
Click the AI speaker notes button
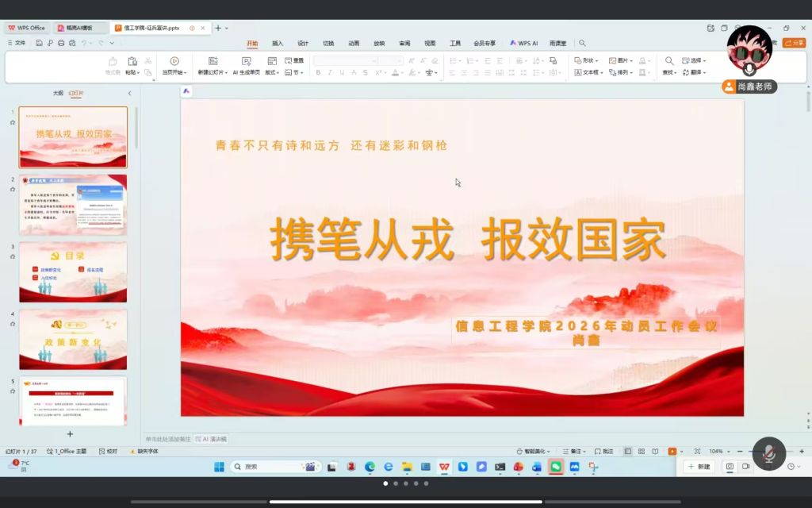[211, 439]
